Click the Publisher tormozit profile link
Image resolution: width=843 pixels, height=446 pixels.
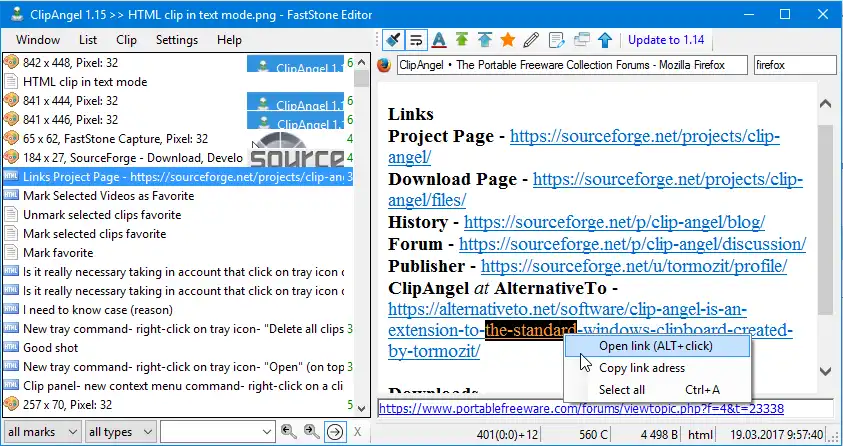[634, 265]
